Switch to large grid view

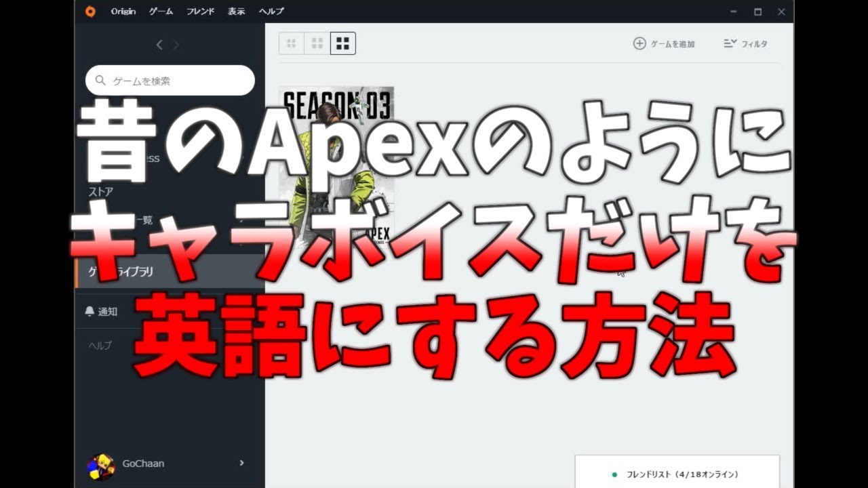click(343, 43)
